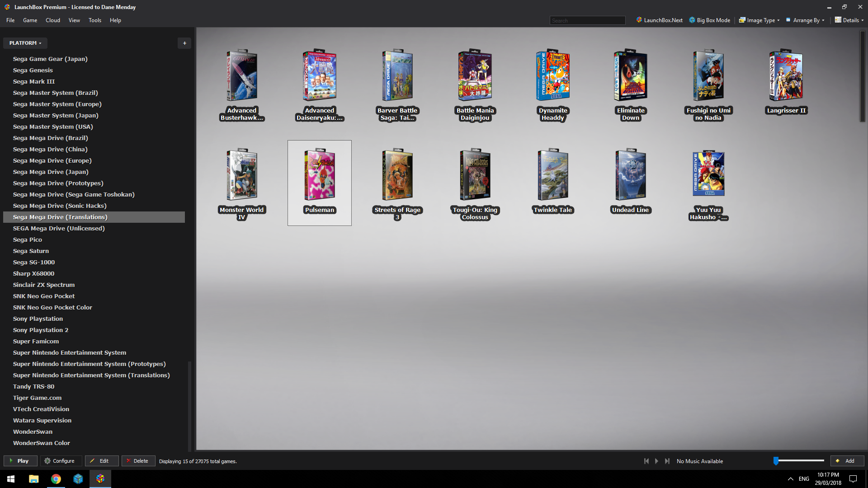This screenshot has height=488, width=868.
Task: Open the Tools menu
Action: 95,20
